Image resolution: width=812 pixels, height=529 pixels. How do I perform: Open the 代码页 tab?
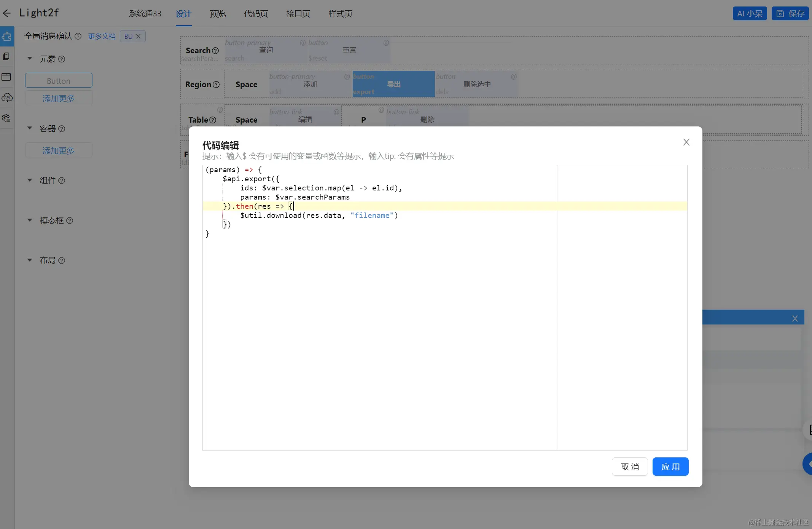(256, 14)
